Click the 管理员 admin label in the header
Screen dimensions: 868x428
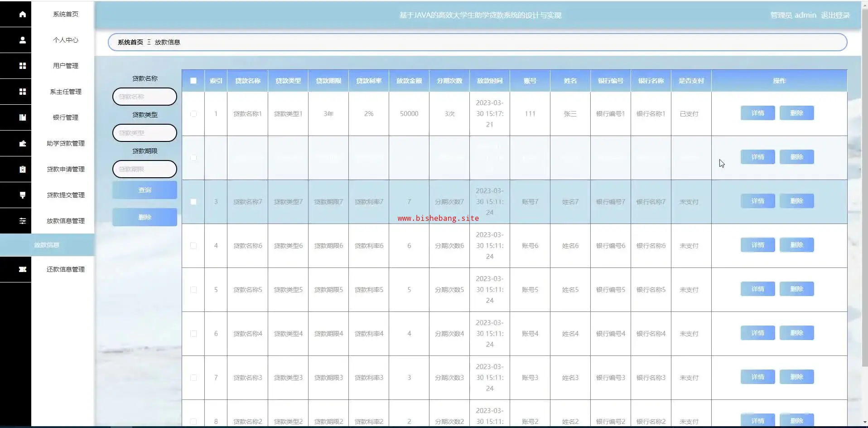point(793,15)
